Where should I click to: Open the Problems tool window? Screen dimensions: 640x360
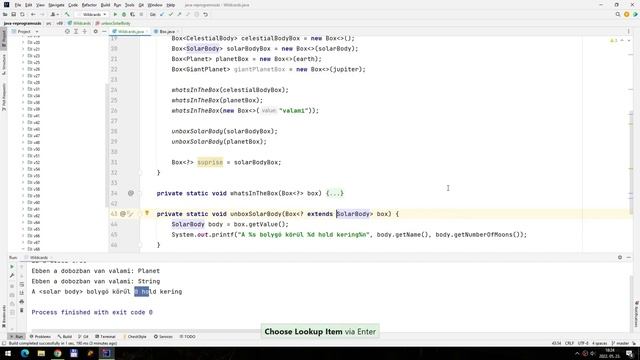(x=40, y=337)
